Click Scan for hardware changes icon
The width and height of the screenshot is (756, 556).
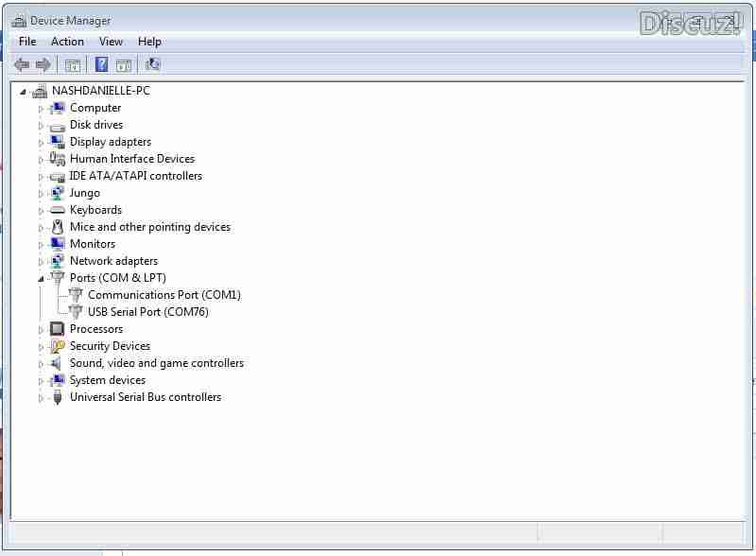pyautogui.click(x=152, y=63)
